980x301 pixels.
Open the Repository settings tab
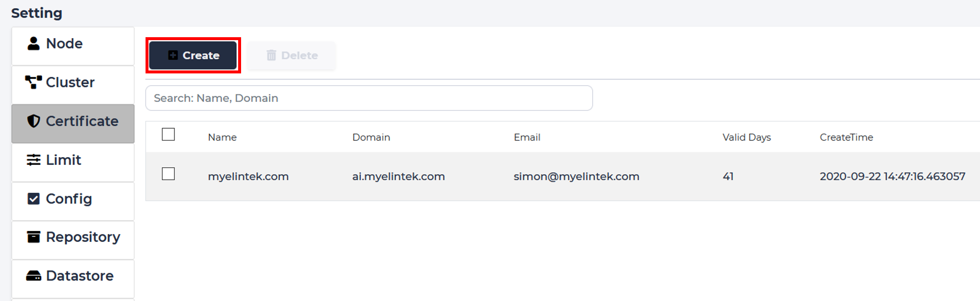click(73, 240)
